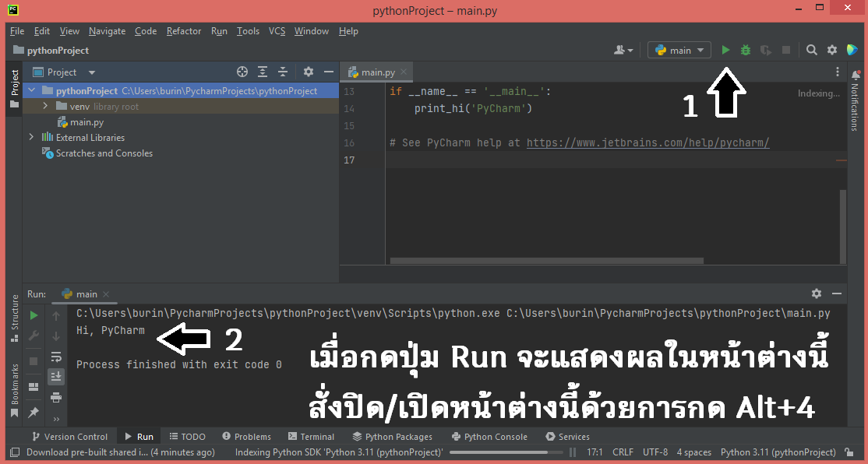Click the stop button in top toolbar
Image resolution: width=868 pixels, height=464 pixels.
point(785,50)
